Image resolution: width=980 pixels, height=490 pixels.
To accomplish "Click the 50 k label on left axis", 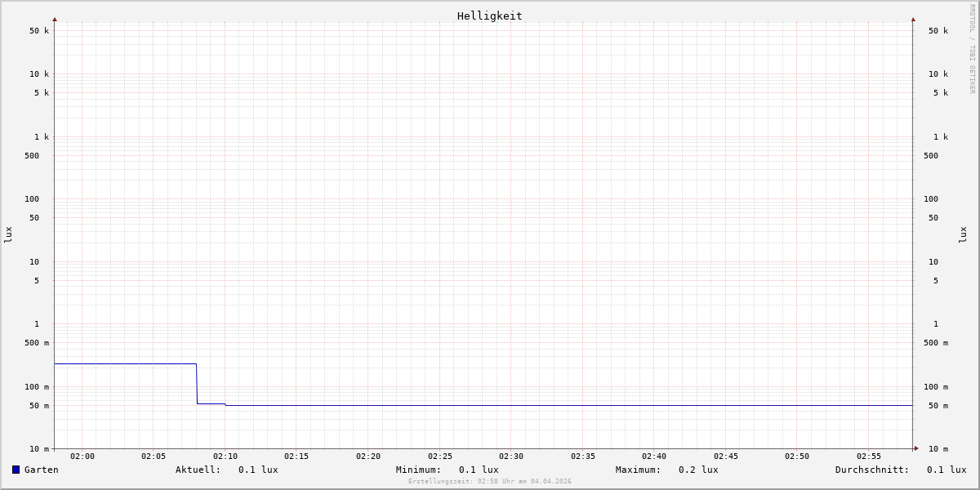I will (x=39, y=31).
